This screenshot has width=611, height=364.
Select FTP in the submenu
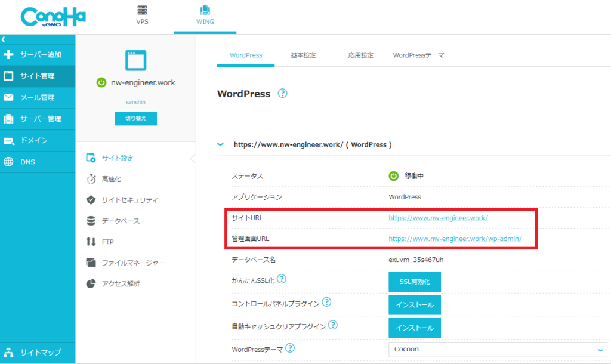click(x=107, y=242)
